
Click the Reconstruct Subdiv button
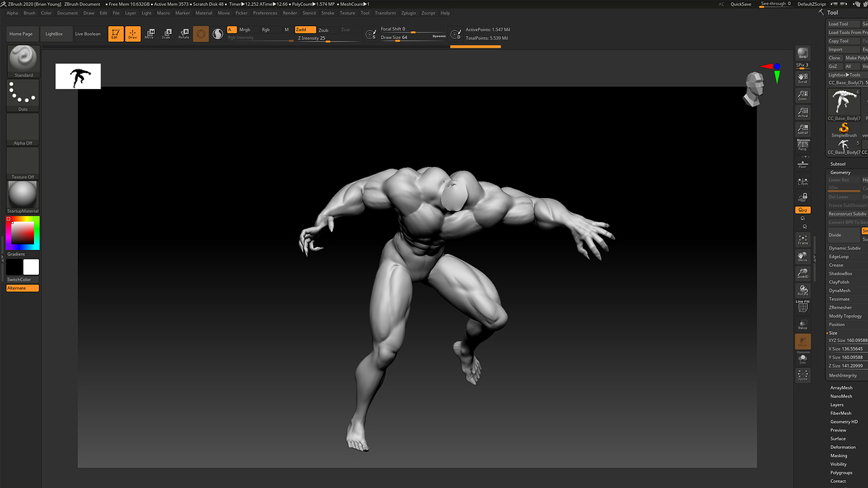(847, 214)
